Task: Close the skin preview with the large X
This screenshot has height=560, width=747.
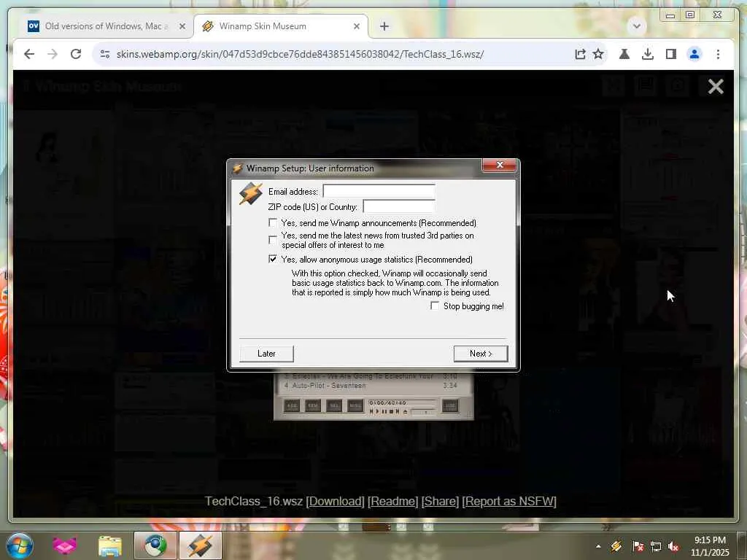Action: coord(716,86)
